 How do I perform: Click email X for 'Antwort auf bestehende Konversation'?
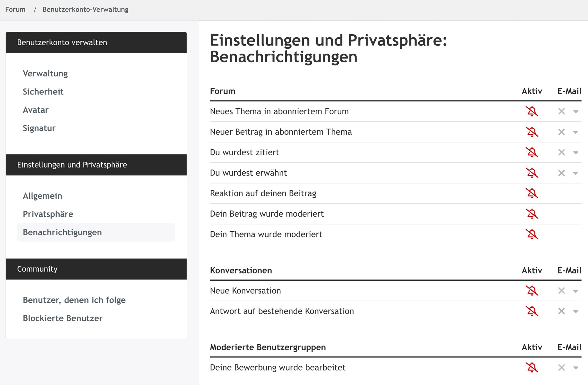pyautogui.click(x=561, y=311)
